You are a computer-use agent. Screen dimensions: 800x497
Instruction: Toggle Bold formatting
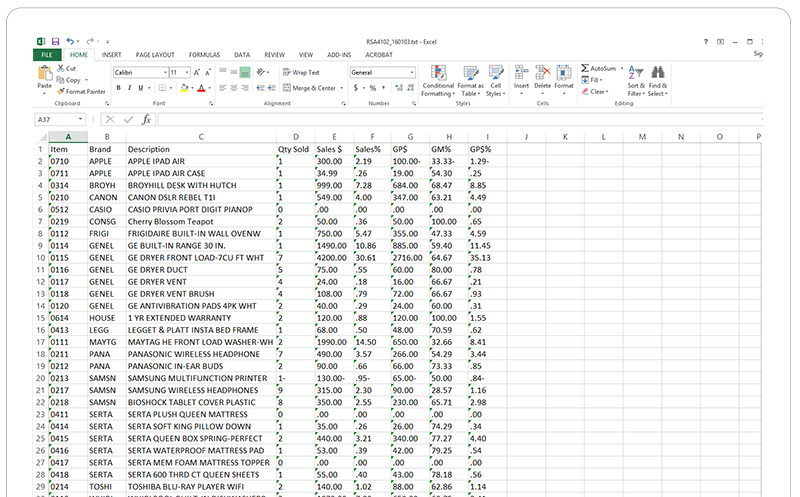(118, 88)
